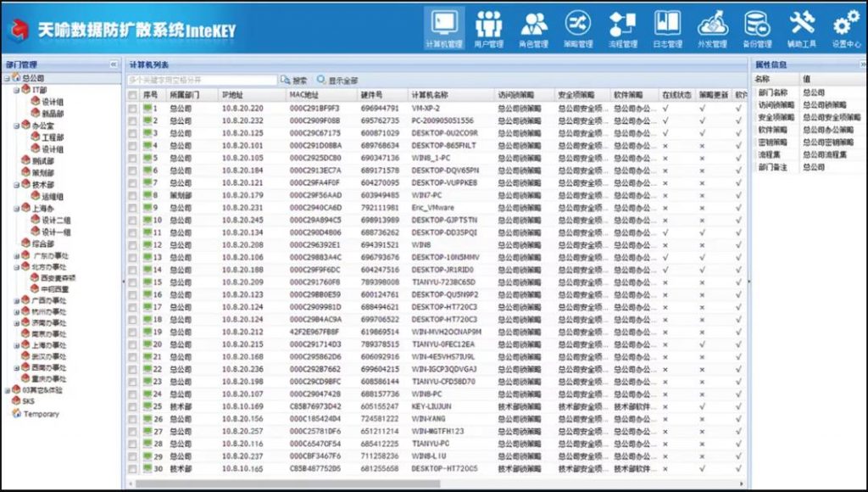The width and height of the screenshot is (868, 492).
Task: Collapse the 技术部 tree node
Action: [x=17, y=185]
